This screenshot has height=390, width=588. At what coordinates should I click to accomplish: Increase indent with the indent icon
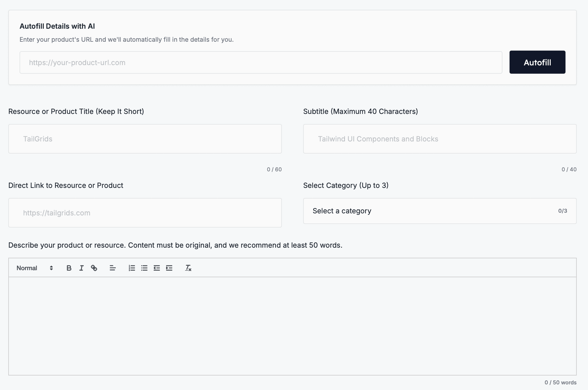pyautogui.click(x=169, y=268)
